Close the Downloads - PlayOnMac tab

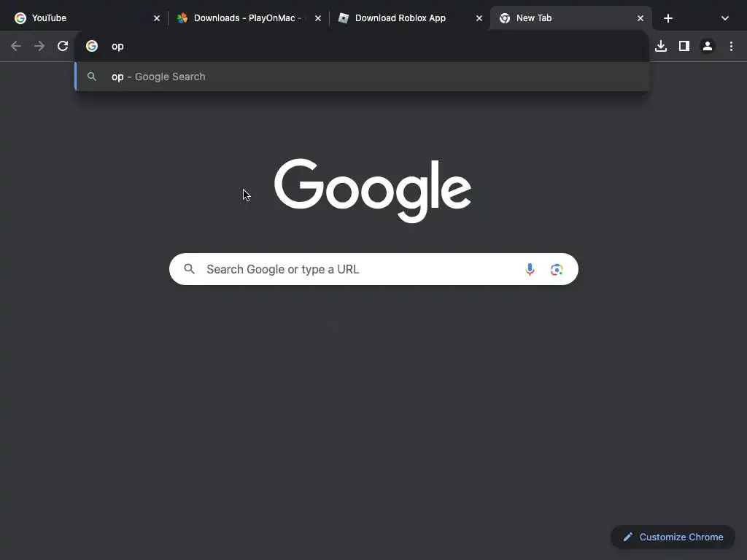[318, 18]
